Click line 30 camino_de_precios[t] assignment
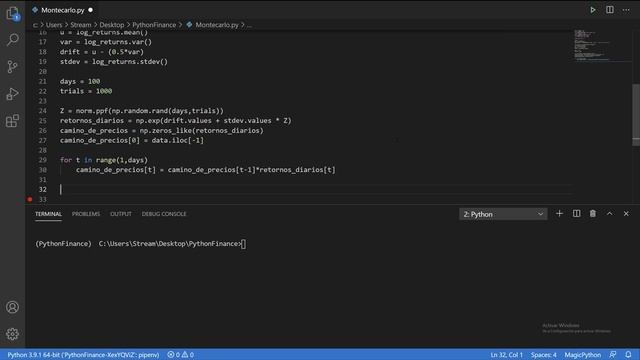 coord(206,170)
